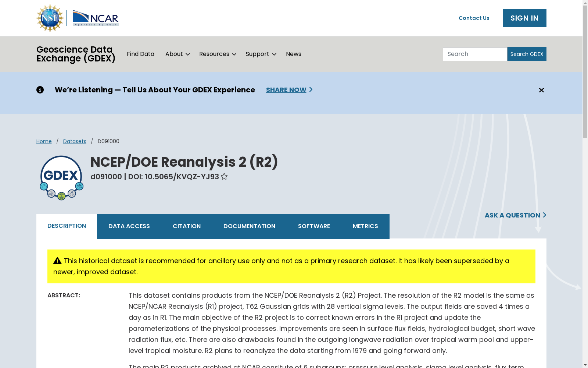Favorite dataset with the star icon

click(224, 177)
